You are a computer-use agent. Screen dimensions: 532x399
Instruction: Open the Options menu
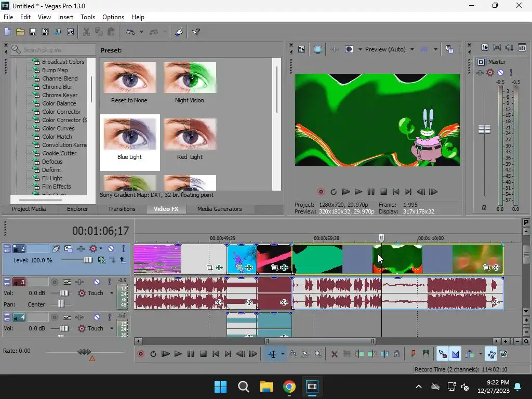click(x=113, y=17)
